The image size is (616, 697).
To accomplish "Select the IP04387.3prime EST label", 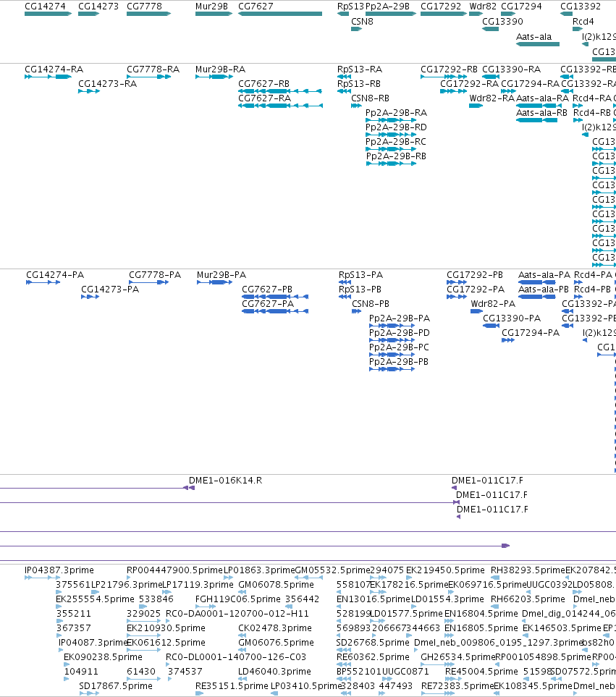I will (x=59, y=570).
